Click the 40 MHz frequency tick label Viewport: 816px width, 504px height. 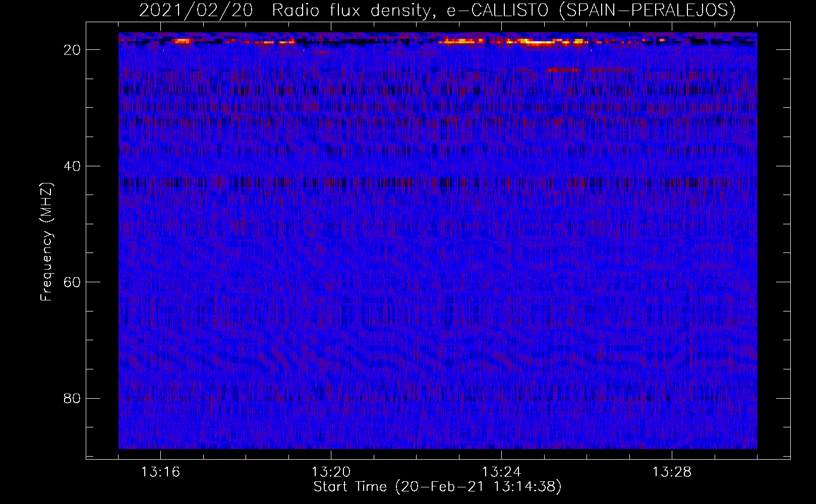[73, 166]
